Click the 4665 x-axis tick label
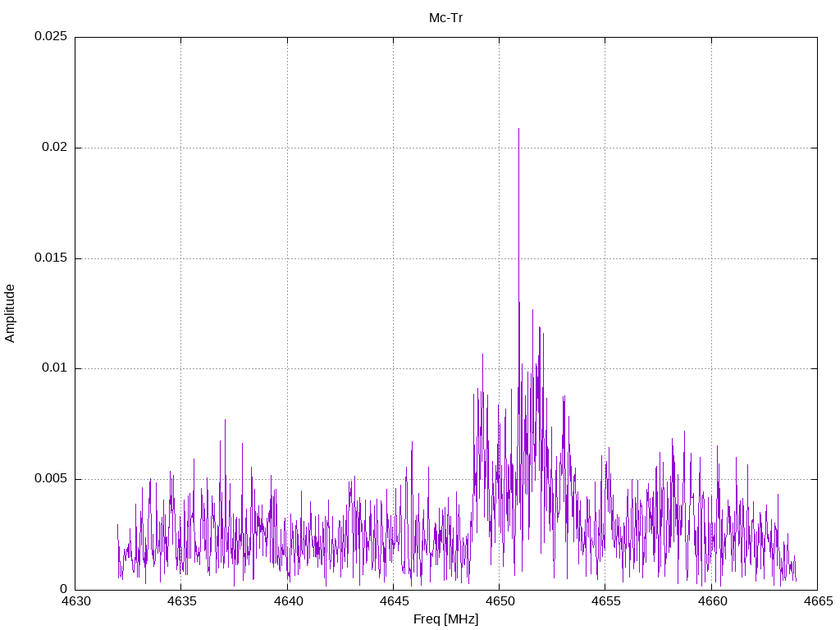Viewport: 840px width, 630px height. click(817, 602)
